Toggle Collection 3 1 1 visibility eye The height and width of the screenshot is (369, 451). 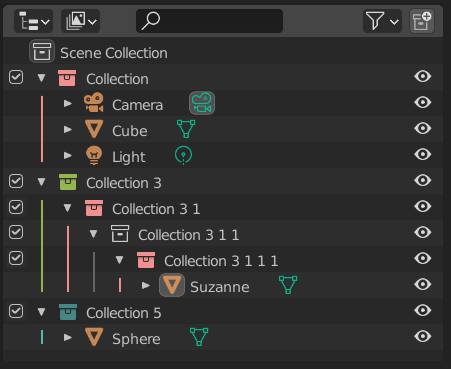[x=423, y=232]
